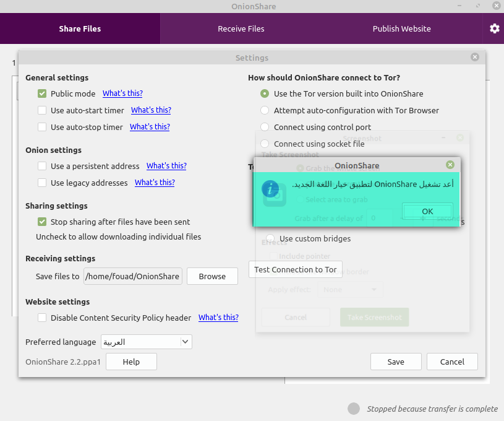Click Uncheck to allow downloading individual files text
Viewport: 504px width, 421px height.
(x=118, y=237)
